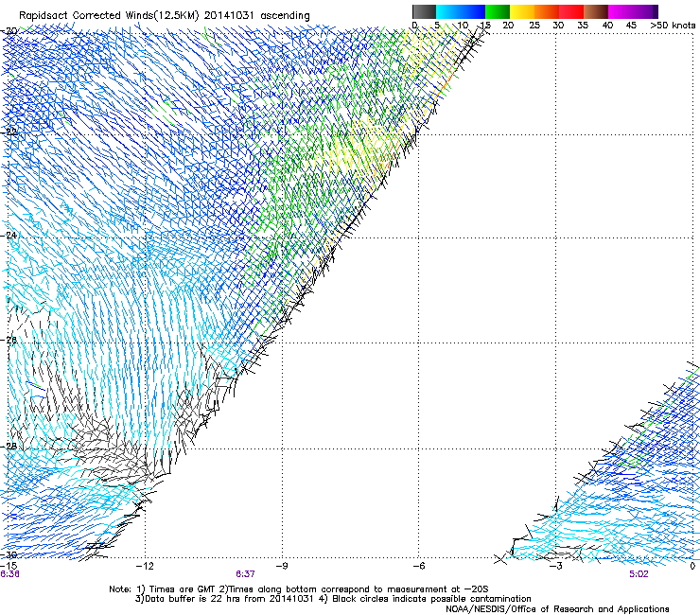
Task: Click the '25' legend scale number
Action: tap(534, 26)
